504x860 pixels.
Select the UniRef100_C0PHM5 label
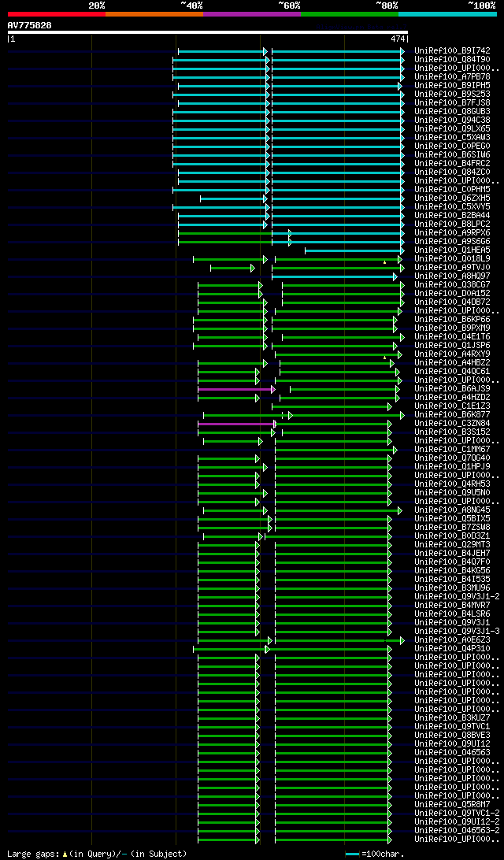click(x=453, y=190)
